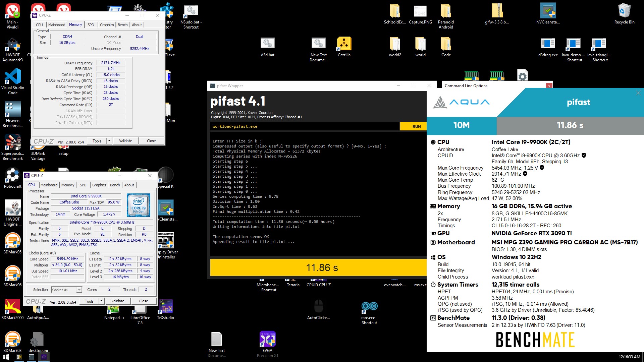Launch the Robocraft desktop icon
Screen dimensions: 644x362
point(13,178)
